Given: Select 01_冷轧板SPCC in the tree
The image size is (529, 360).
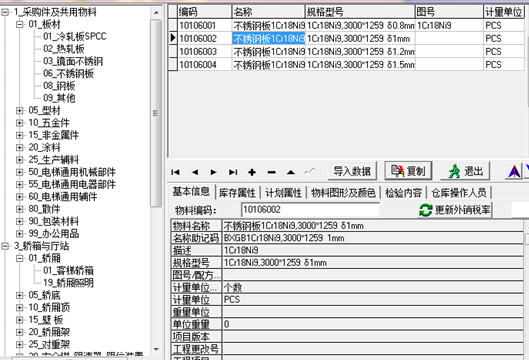Looking at the screenshot, I should 75,36.
